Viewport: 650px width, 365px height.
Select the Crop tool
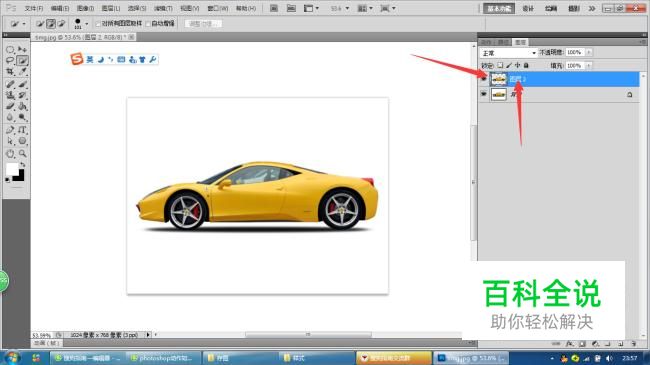click(10, 72)
